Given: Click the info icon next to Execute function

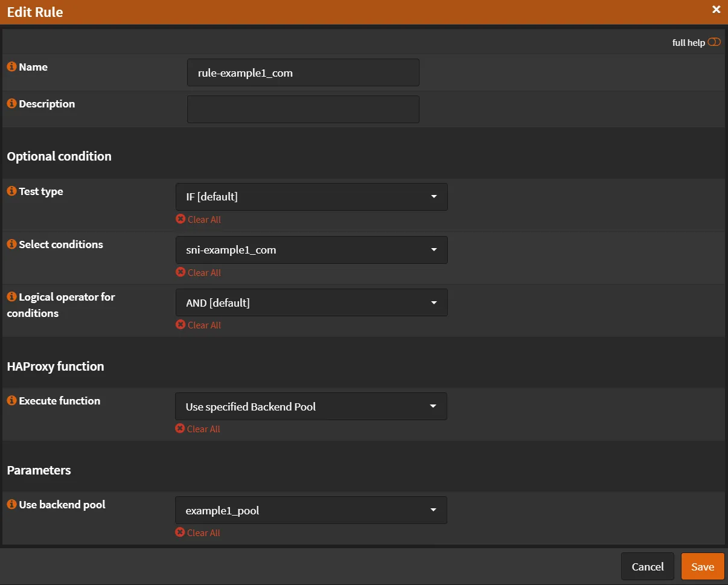Looking at the screenshot, I should click(x=11, y=400).
